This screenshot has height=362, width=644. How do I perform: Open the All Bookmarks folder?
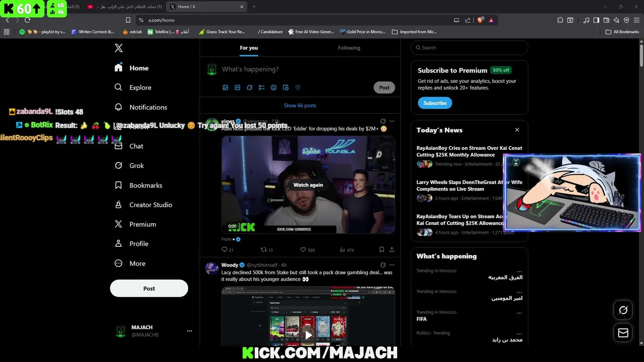click(622, 32)
